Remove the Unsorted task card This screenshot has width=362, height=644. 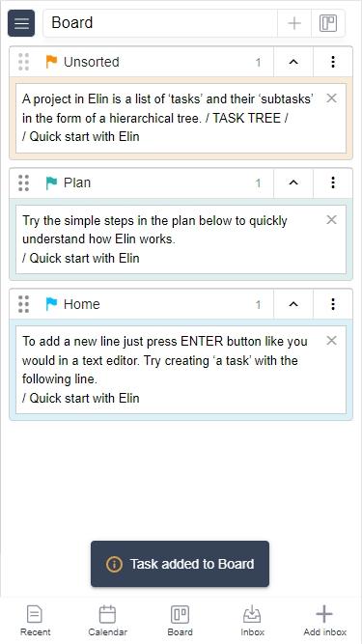click(x=332, y=98)
